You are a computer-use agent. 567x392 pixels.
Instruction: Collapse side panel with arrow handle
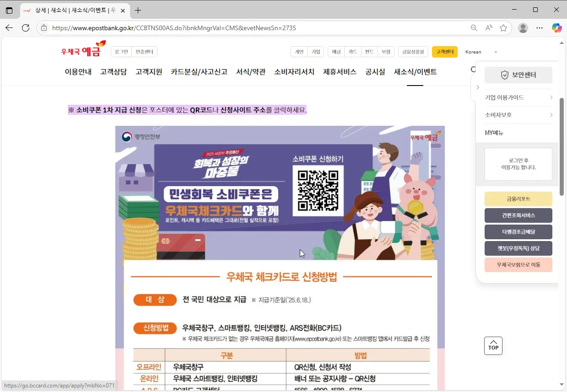click(478, 87)
